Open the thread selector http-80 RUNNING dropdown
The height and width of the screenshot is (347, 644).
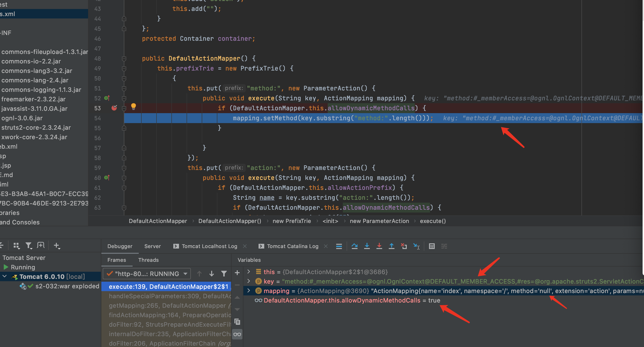147,274
